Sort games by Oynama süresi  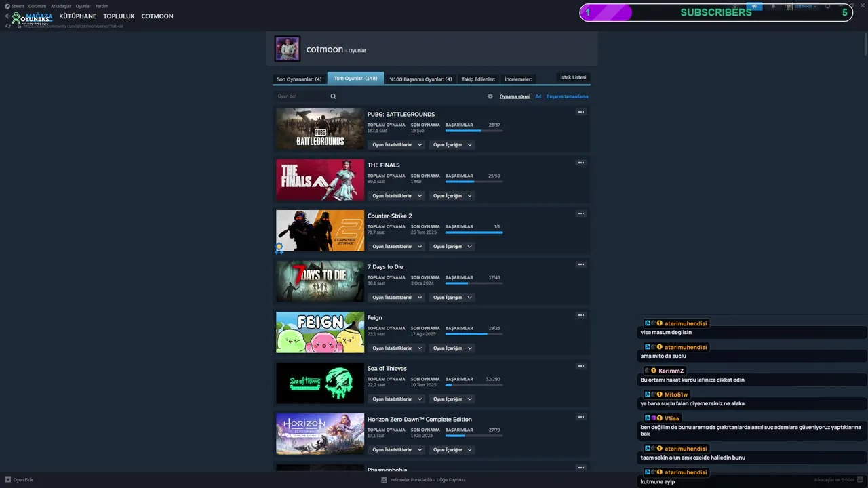515,96
